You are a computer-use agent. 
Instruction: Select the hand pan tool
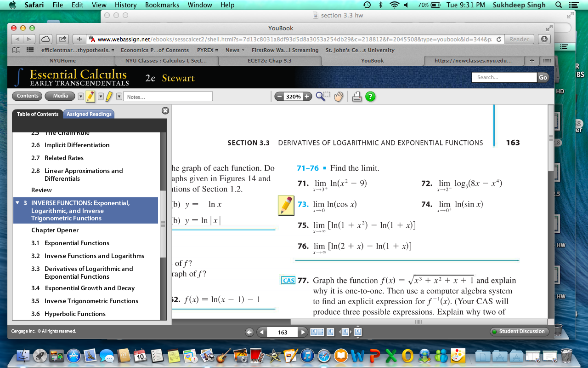click(339, 97)
